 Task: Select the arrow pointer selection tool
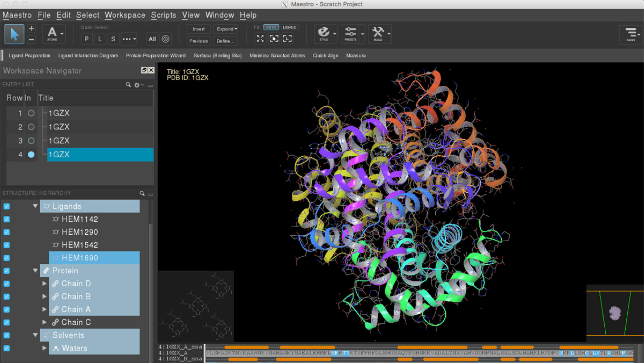coord(14,34)
